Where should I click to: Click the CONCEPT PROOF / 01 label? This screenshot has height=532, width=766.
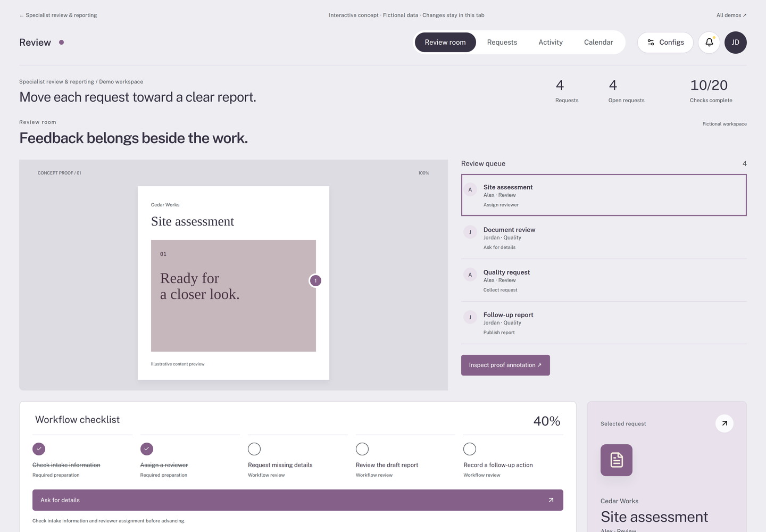click(60, 173)
